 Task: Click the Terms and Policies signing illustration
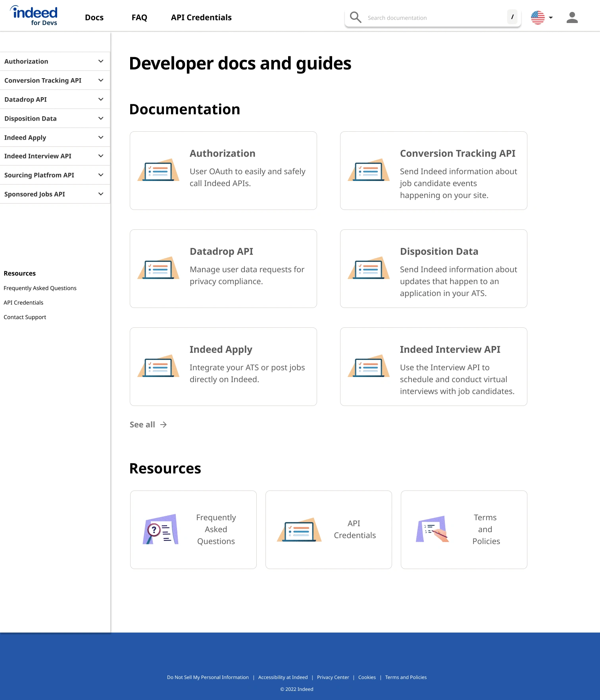tap(433, 529)
